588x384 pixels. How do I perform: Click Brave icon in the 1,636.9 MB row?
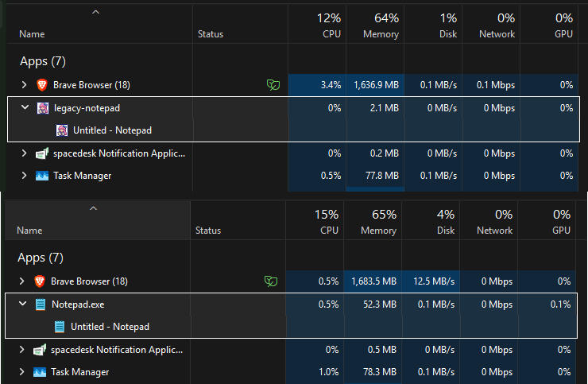(x=41, y=84)
